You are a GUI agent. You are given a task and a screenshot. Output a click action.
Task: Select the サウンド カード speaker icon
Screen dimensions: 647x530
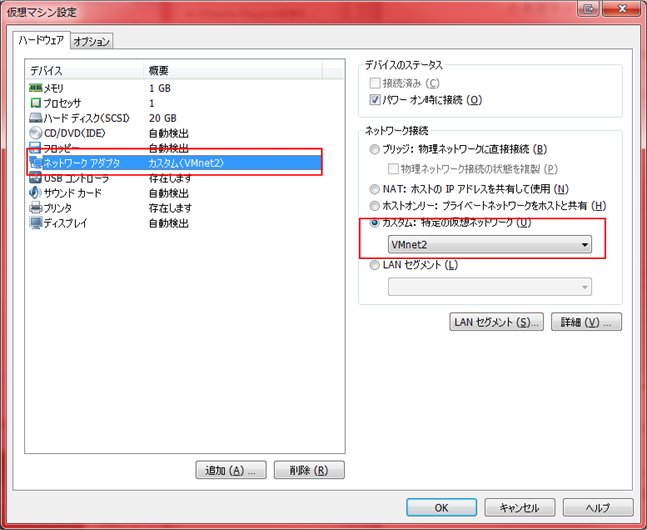coord(35,193)
